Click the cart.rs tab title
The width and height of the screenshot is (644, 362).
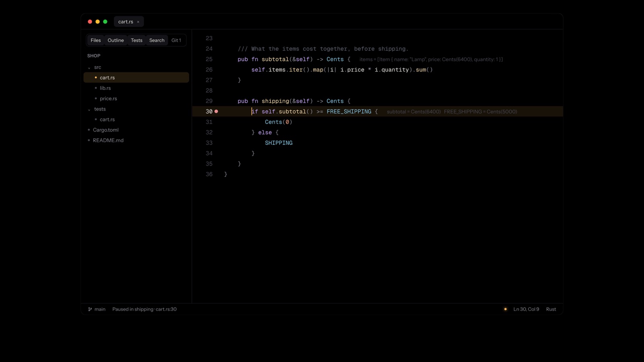point(126,22)
